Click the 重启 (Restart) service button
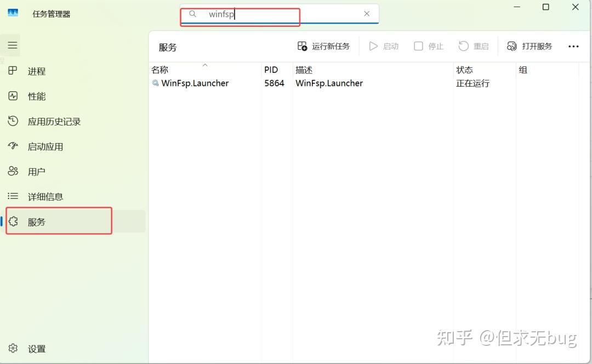Viewport: 592px width, 364px height. pyautogui.click(x=474, y=46)
